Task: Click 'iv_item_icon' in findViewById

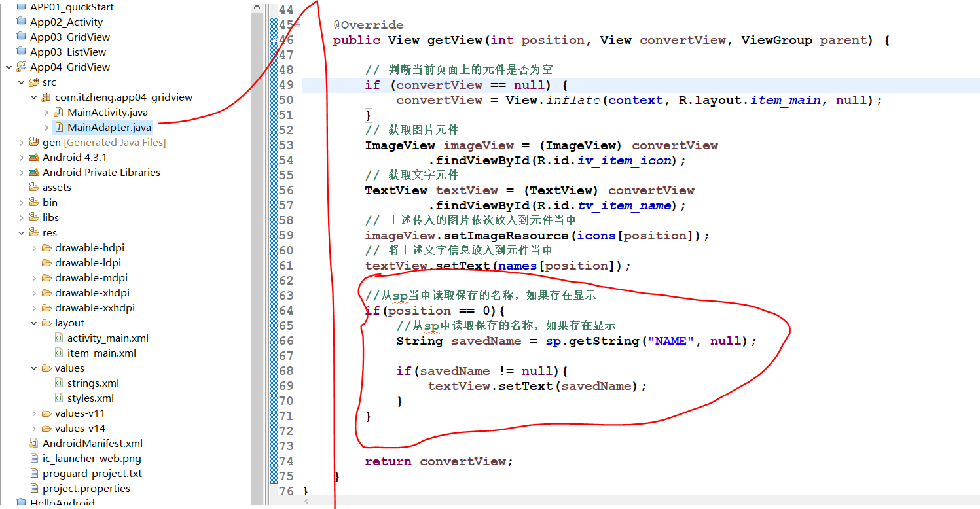Action: pos(624,160)
